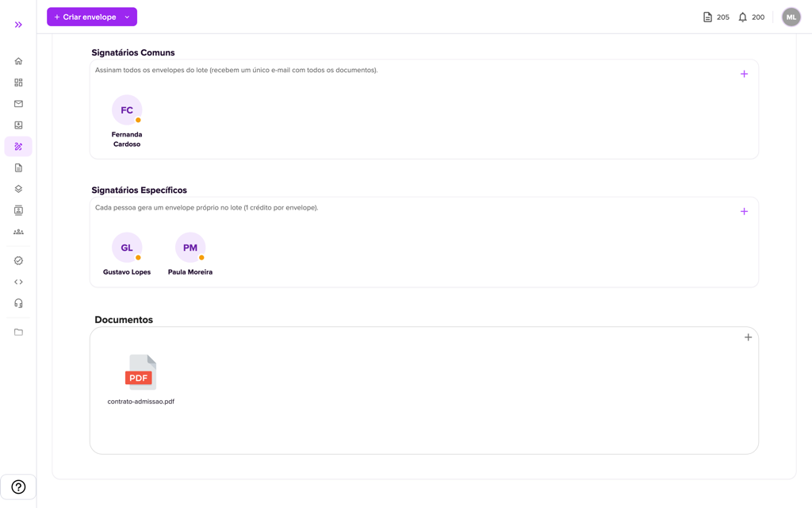Open the code brackets API icon
812x508 pixels.
[18, 282]
